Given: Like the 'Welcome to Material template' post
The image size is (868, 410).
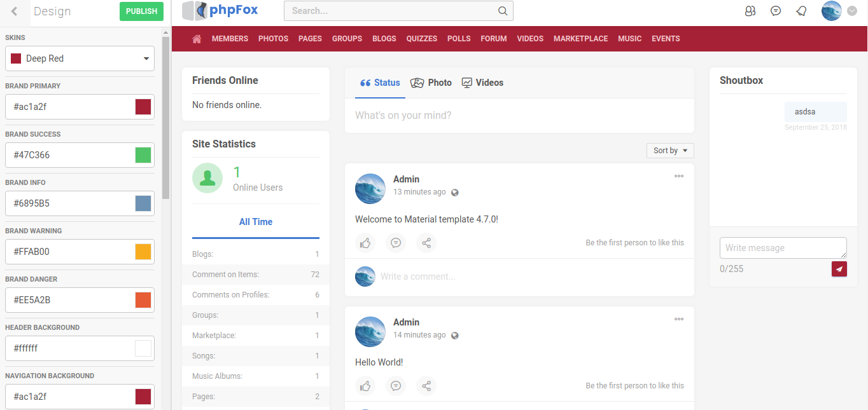Looking at the screenshot, I should point(365,243).
